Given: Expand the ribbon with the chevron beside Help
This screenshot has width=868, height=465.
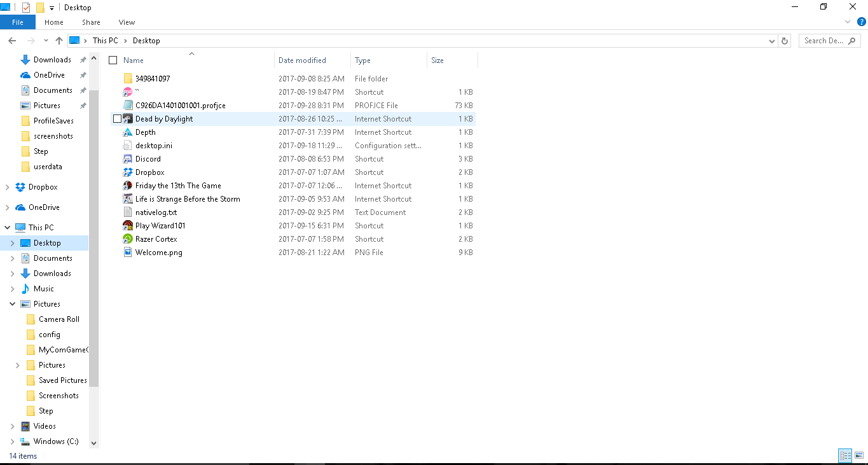Looking at the screenshot, I should click(x=848, y=22).
